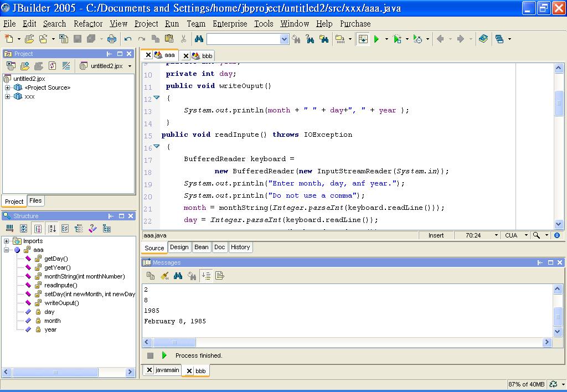
Task: Save the current file using the floppy icon
Action: [x=78, y=39]
